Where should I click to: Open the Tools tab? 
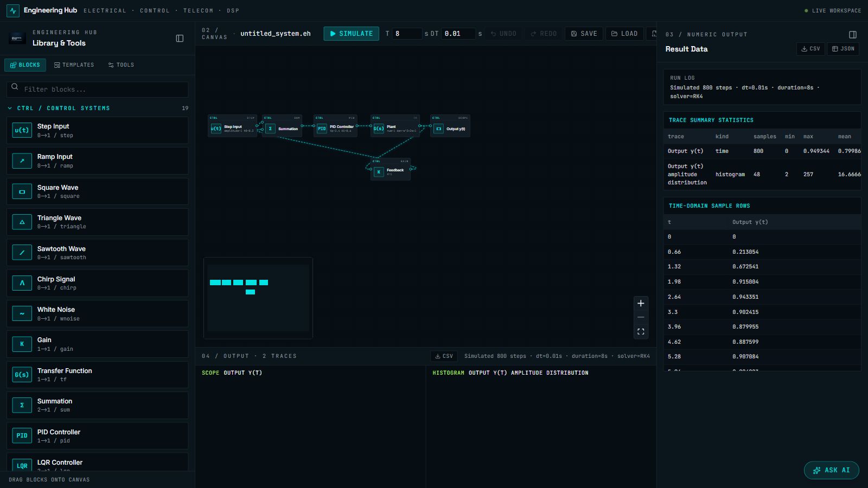pos(121,65)
